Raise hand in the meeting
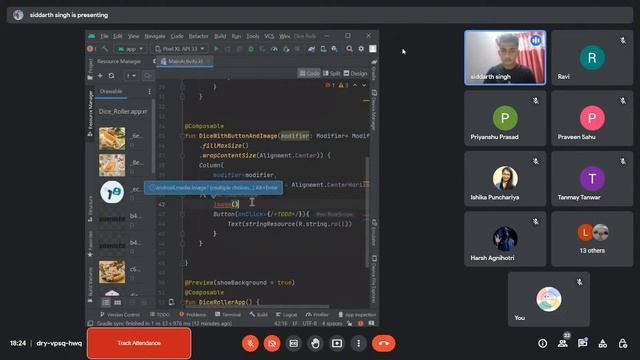 [315, 343]
